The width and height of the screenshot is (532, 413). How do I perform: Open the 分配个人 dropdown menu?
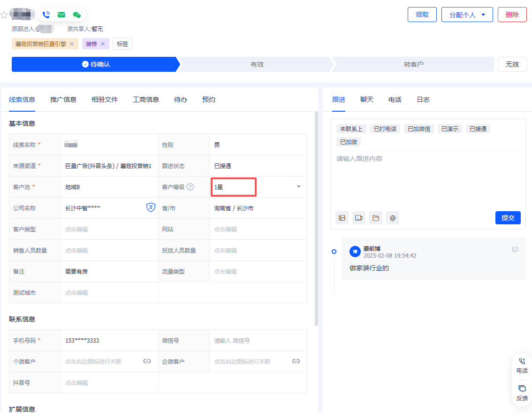coord(467,15)
